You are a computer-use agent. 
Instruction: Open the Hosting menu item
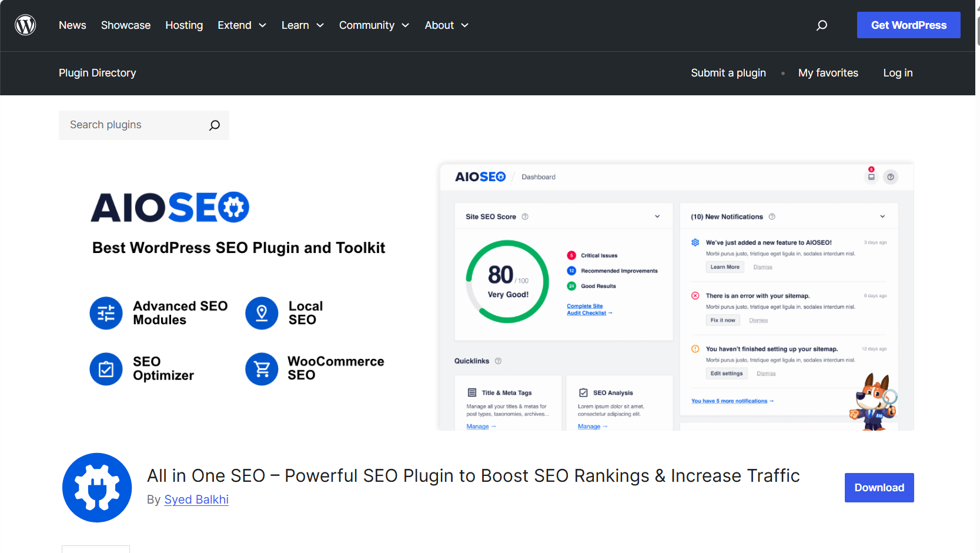184,25
